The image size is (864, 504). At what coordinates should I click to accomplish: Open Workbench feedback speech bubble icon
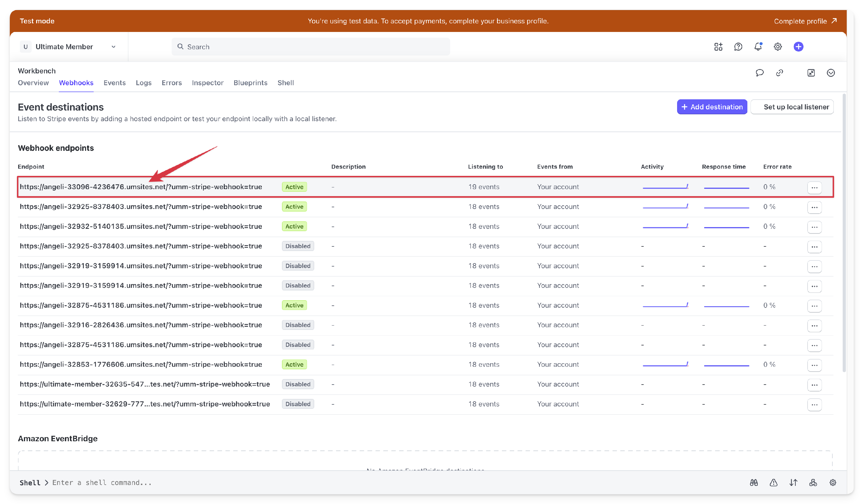point(759,73)
